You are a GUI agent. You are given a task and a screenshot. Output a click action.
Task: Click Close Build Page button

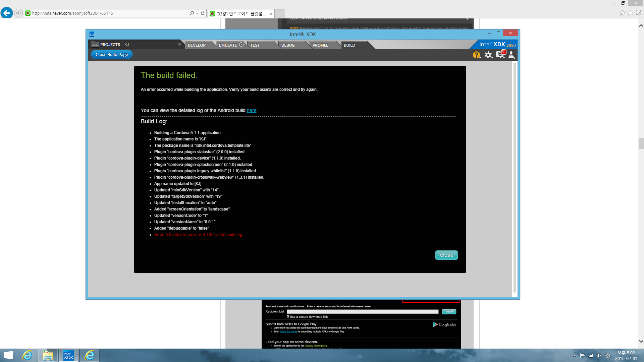click(x=112, y=55)
